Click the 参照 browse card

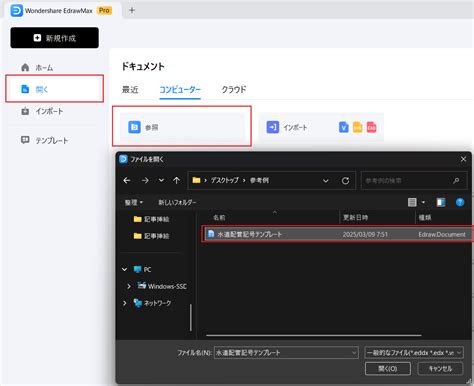(182, 127)
